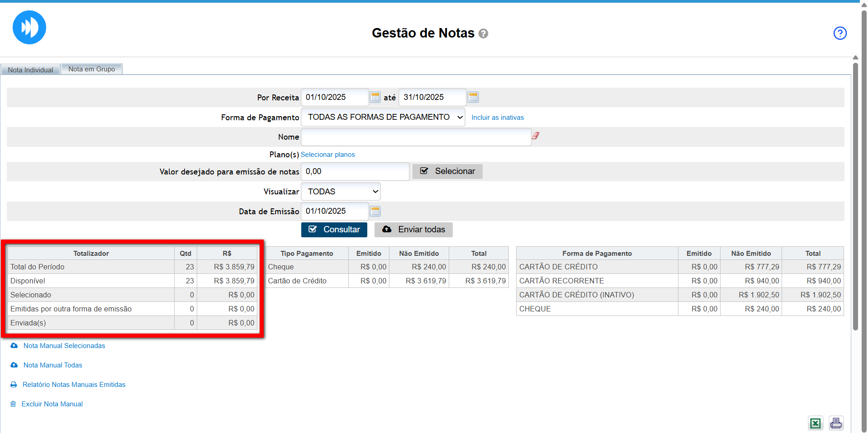Open the help question mark icon top right
The width and height of the screenshot is (868, 433).
(840, 33)
